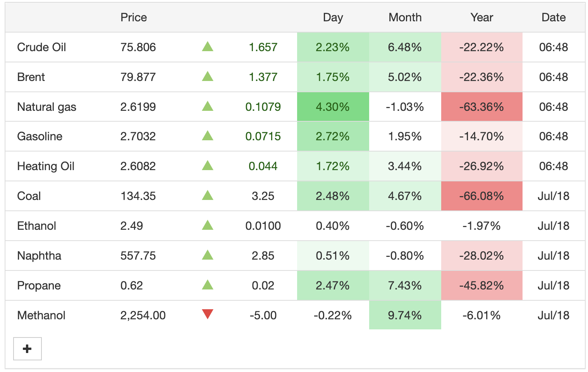
Task: Select Brent price 79.877
Action: pyautogui.click(x=138, y=77)
